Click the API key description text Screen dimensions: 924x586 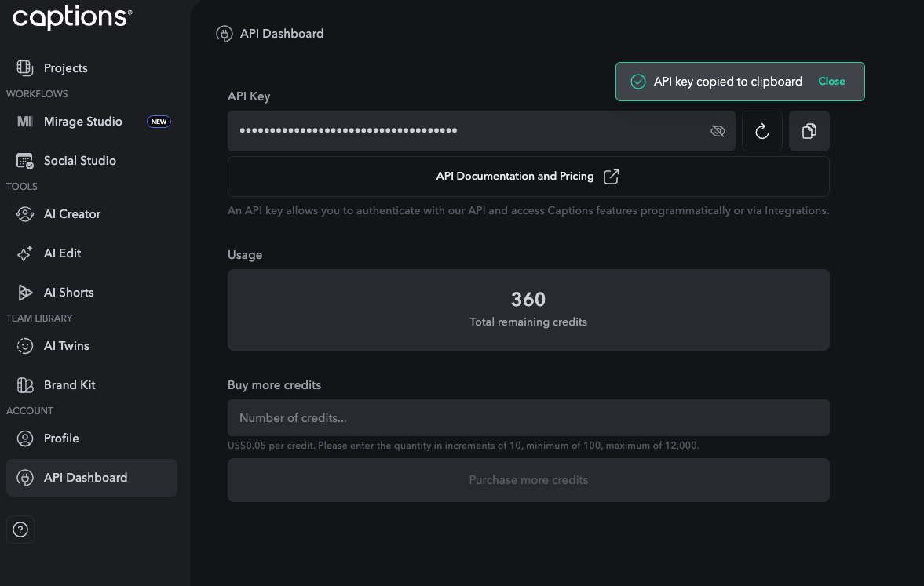pos(528,210)
